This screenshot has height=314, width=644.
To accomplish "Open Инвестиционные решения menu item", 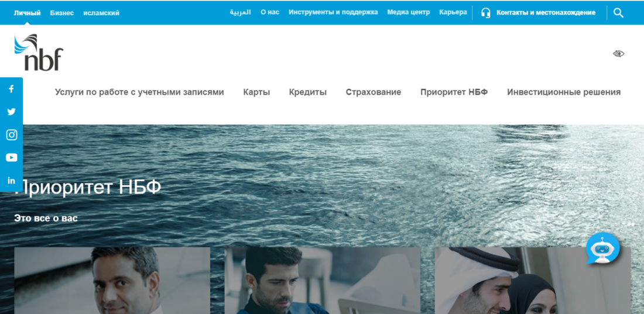I will [564, 92].
